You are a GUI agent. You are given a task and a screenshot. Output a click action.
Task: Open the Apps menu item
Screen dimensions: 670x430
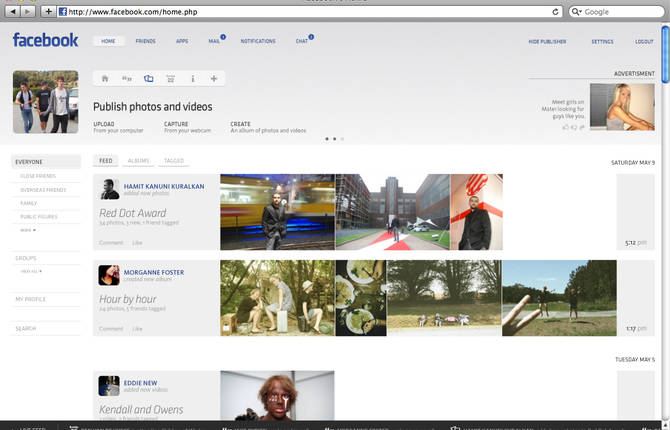(182, 41)
